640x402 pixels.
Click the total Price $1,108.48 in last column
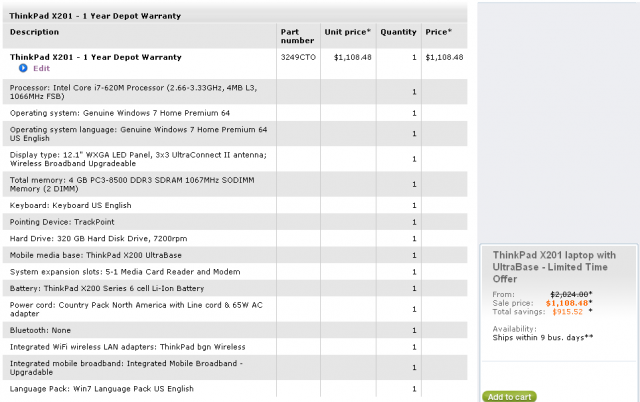point(444,58)
